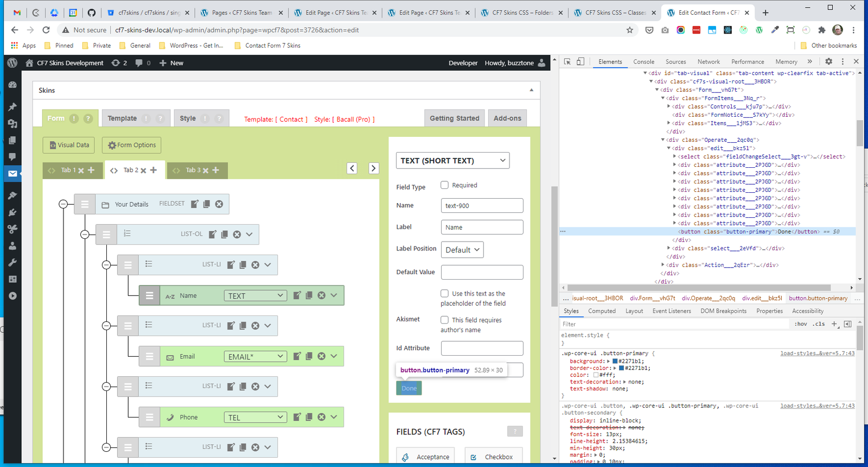Enable the Required checkbox
The width and height of the screenshot is (868, 467).
444,185
